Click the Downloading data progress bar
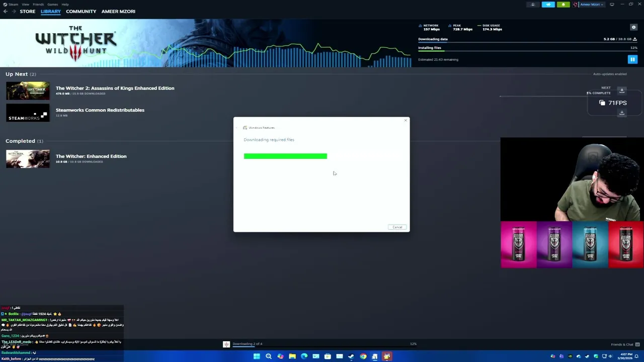644x362 pixels. click(x=527, y=43)
